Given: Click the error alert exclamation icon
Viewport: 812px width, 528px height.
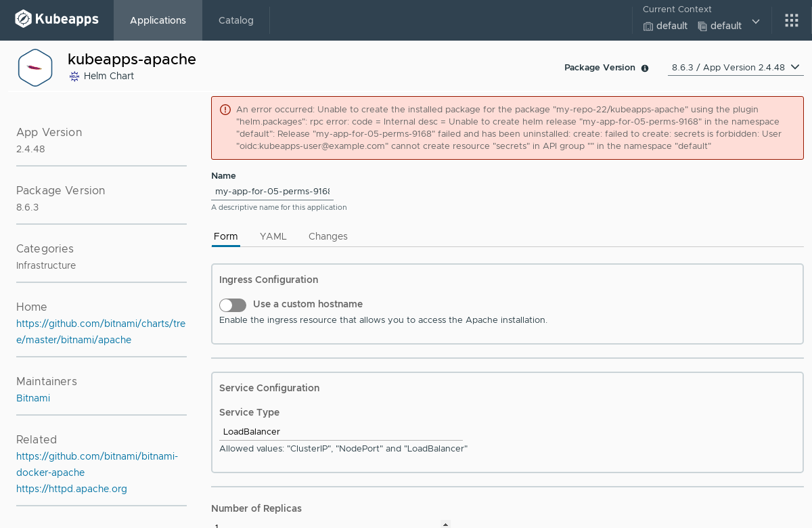Looking at the screenshot, I should [x=225, y=110].
